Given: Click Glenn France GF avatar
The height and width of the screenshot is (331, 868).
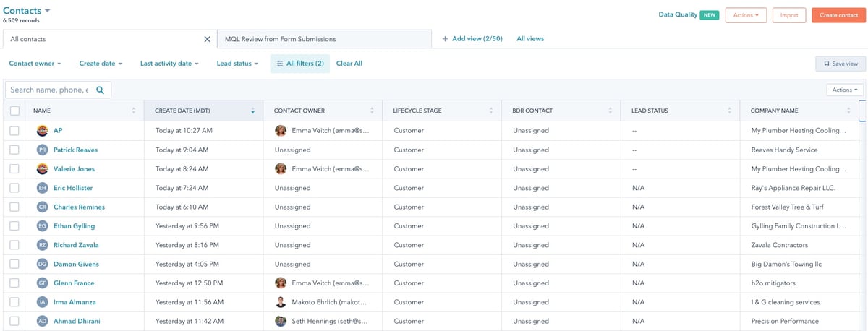Looking at the screenshot, I should click(42, 283).
